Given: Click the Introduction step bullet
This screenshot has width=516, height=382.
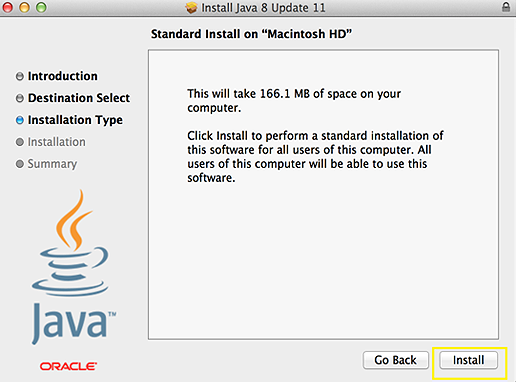Looking at the screenshot, I should 20,76.
